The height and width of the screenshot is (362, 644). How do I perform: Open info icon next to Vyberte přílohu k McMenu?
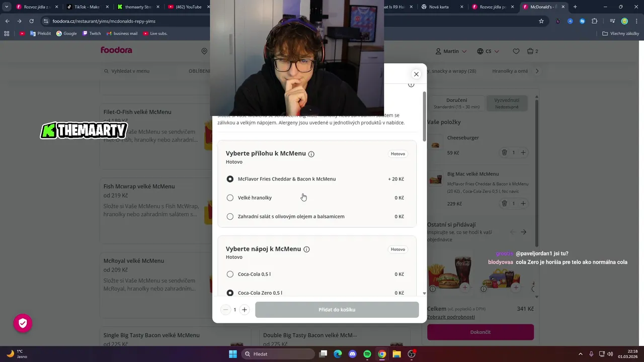(x=311, y=154)
